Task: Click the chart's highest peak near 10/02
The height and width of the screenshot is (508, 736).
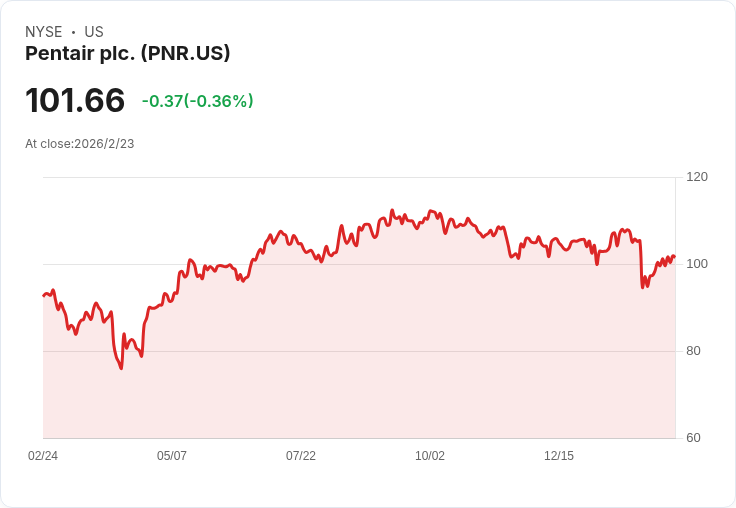Action: click(x=392, y=210)
